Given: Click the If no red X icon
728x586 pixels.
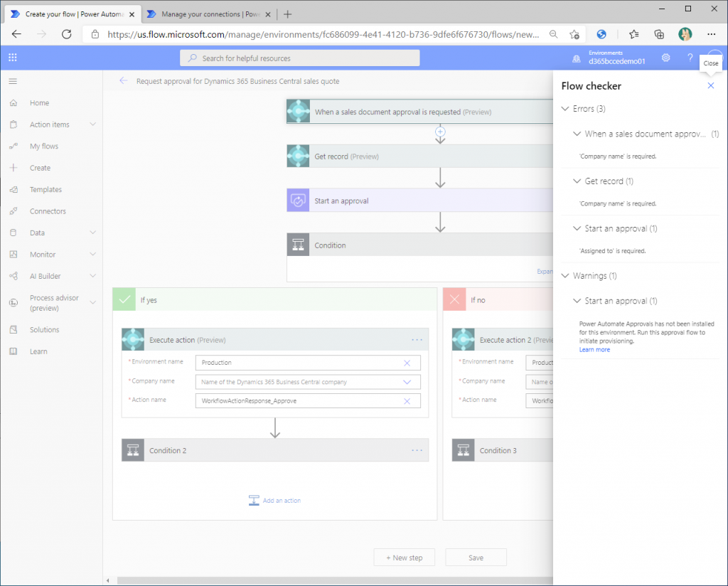Looking at the screenshot, I should 454,299.
